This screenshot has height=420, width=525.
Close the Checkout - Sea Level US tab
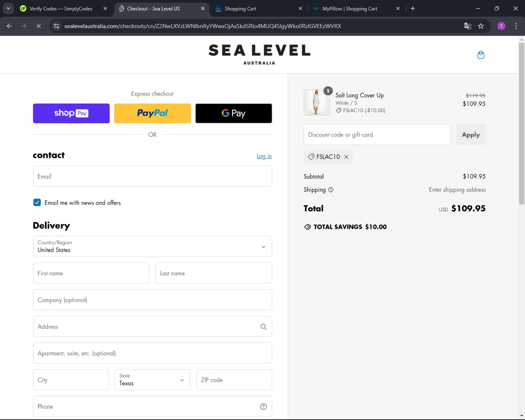[203, 8]
